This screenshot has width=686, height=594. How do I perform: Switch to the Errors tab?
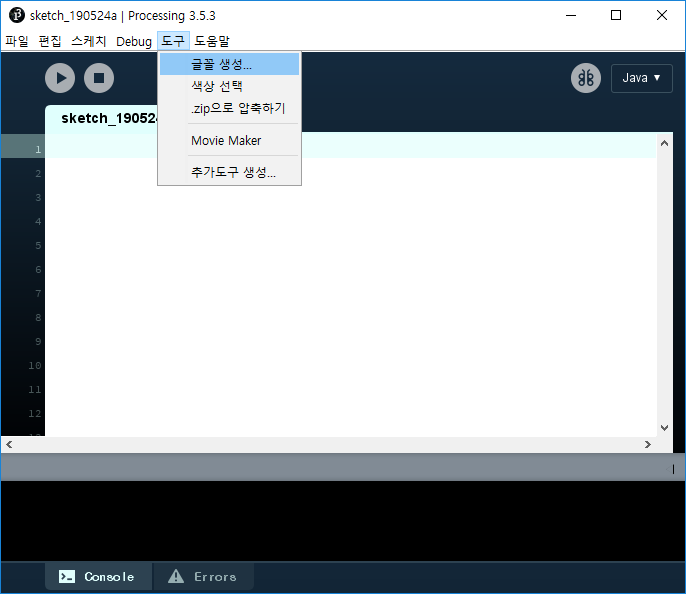tap(204, 577)
